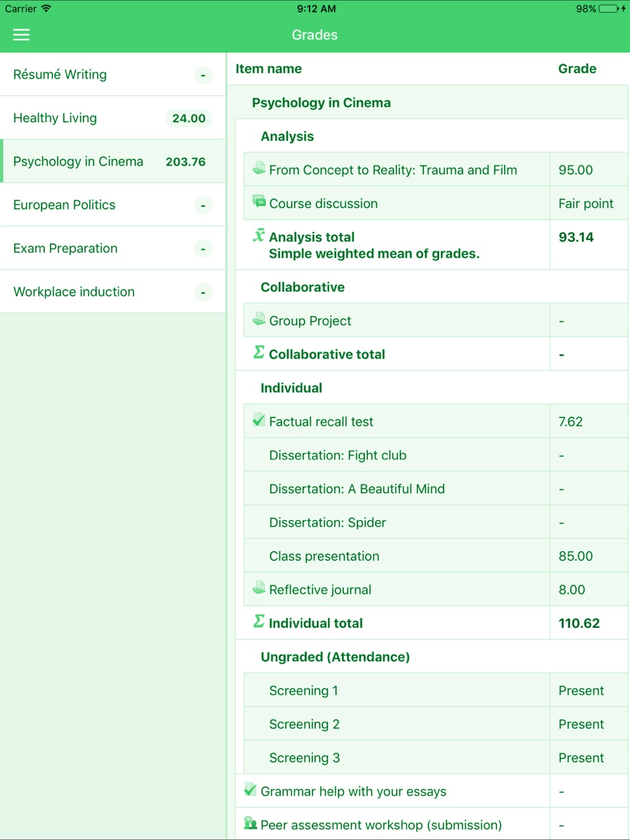
Task: Tap the Healthy Living 24.00 grade badge
Action: click(189, 118)
